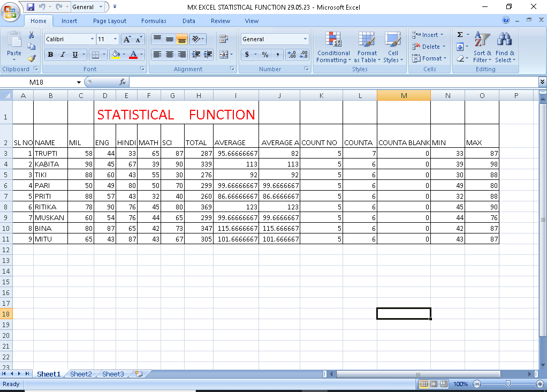Switch to the Formulas ribbon tab
The image size is (547, 392).
click(154, 21)
